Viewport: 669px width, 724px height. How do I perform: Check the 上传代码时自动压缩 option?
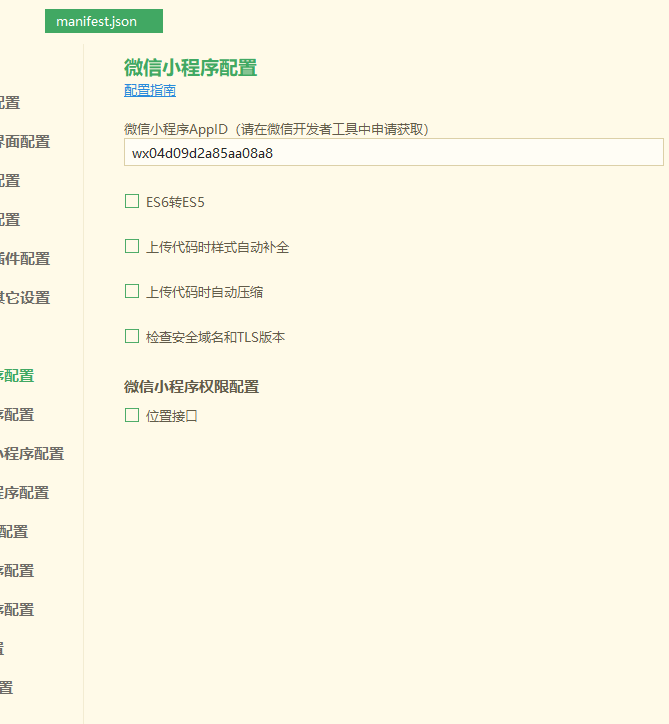[132, 291]
